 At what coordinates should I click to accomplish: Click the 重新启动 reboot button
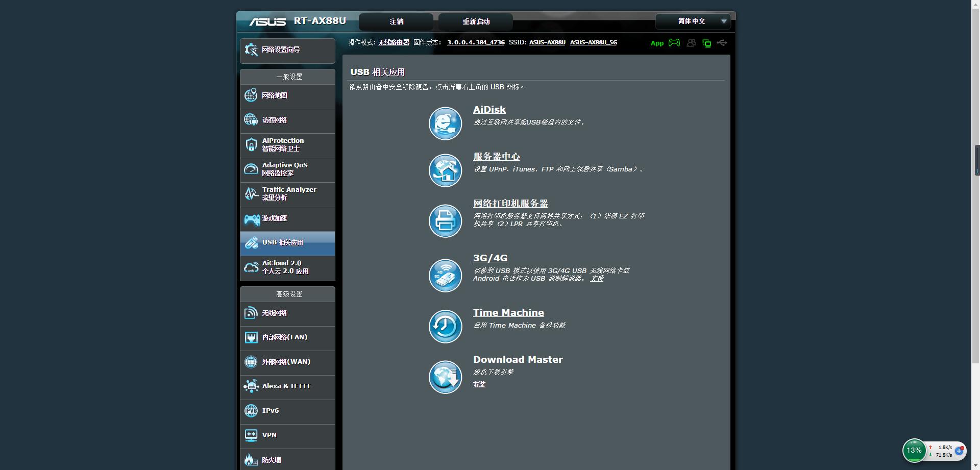[x=476, y=21]
